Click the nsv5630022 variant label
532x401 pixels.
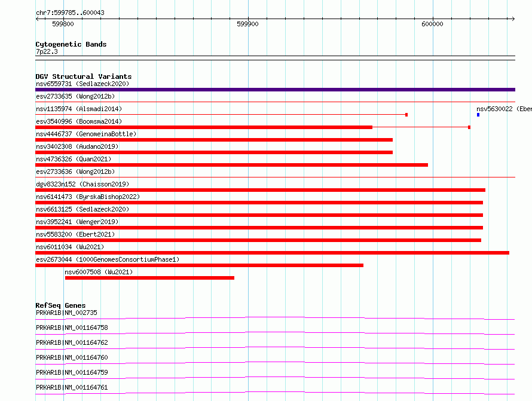(504, 109)
